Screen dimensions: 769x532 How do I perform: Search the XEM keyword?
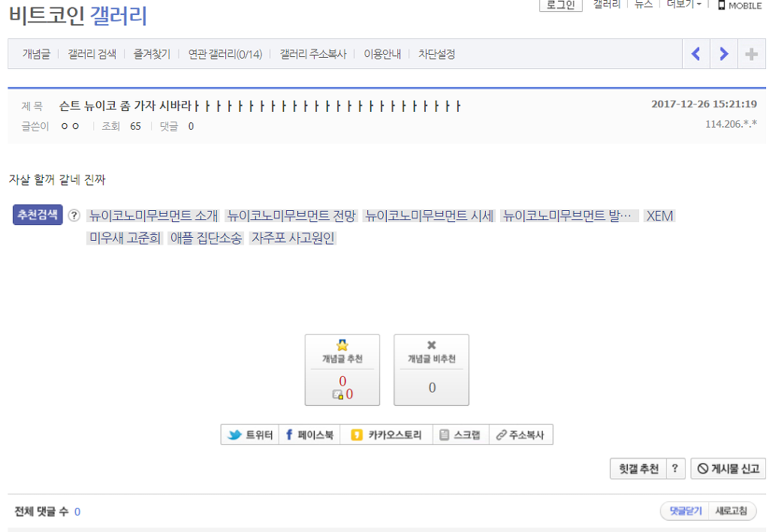[x=659, y=215]
